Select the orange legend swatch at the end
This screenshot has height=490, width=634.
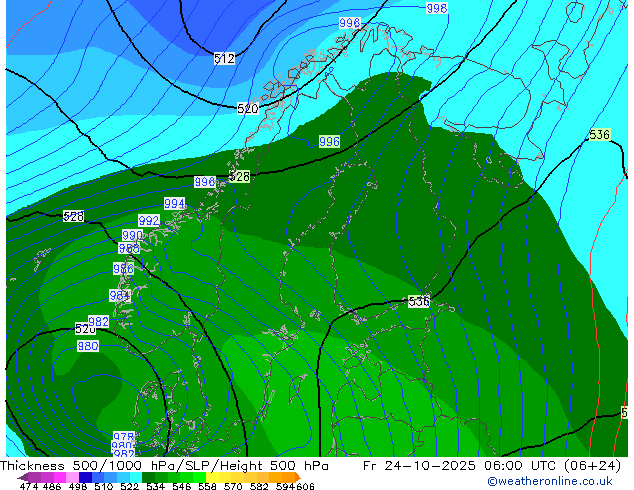298,477
